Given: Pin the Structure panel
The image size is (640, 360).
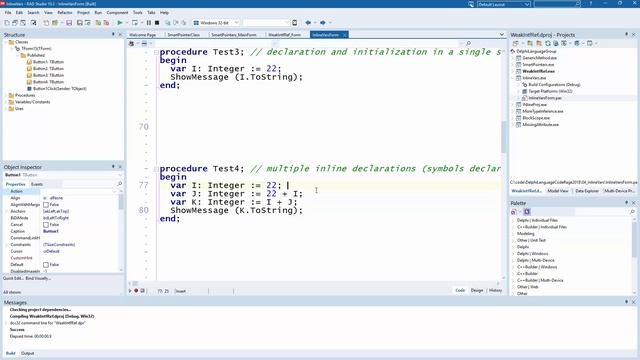Looking at the screenshot, I should (113, 35).
